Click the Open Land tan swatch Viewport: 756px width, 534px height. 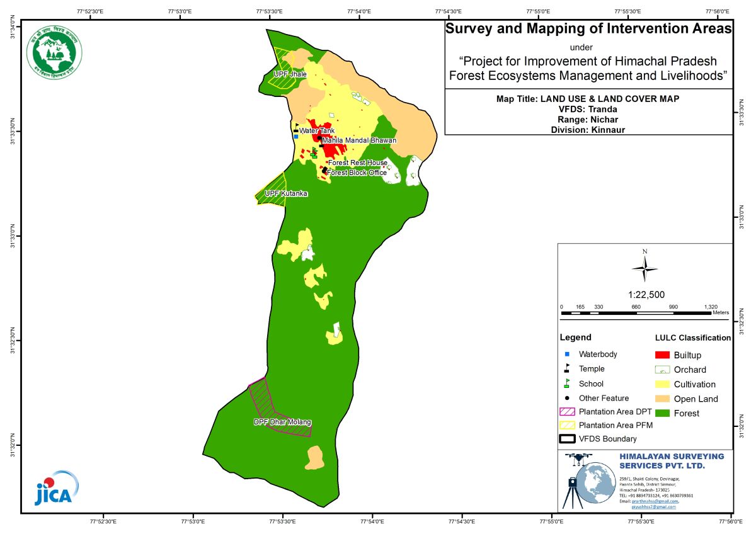pyautogui.click(x=662, y=399)
